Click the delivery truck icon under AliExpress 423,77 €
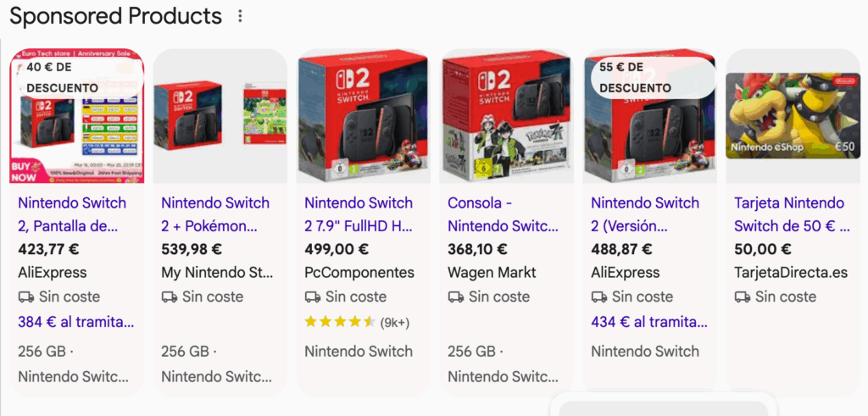The width and height of the screenshot is (868, 416). (26, 297)
